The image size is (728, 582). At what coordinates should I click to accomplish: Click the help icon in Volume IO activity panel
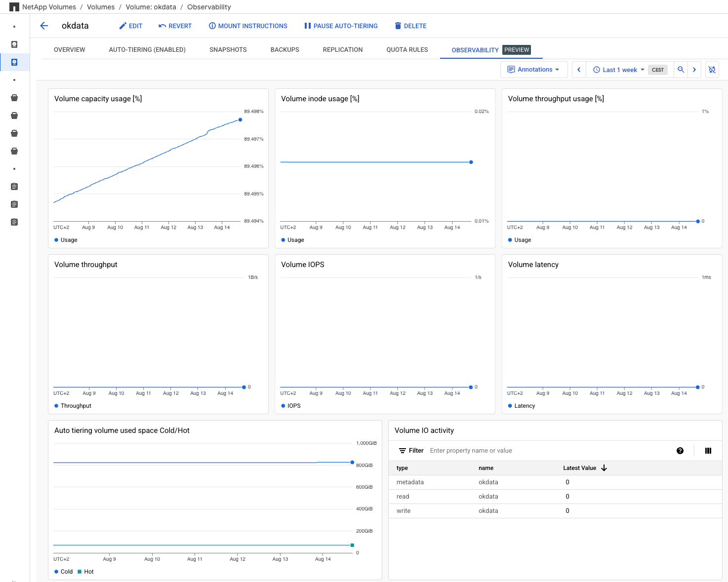pos(680,451)
